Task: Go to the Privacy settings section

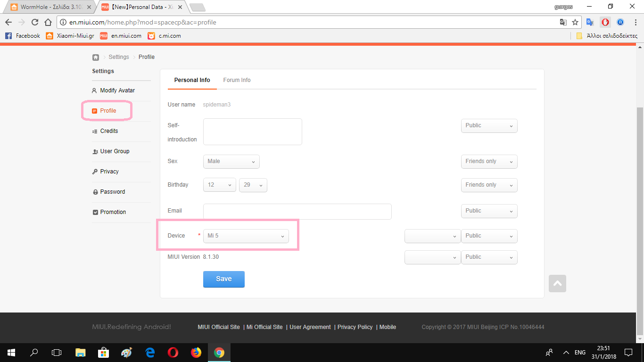Action: pyautogui.click(x=109, y=172)
